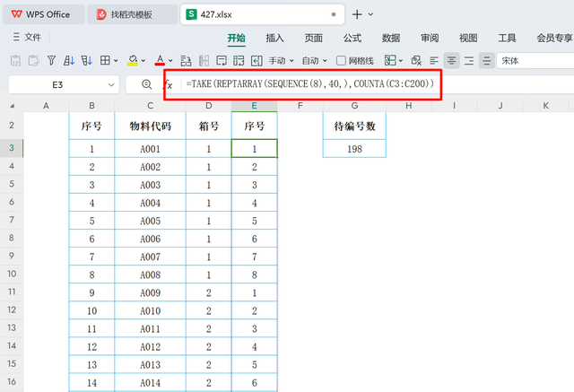The image size is (574, 392).
Task: Switch to the 公式 ribbon tab
Action: [352, 38]
